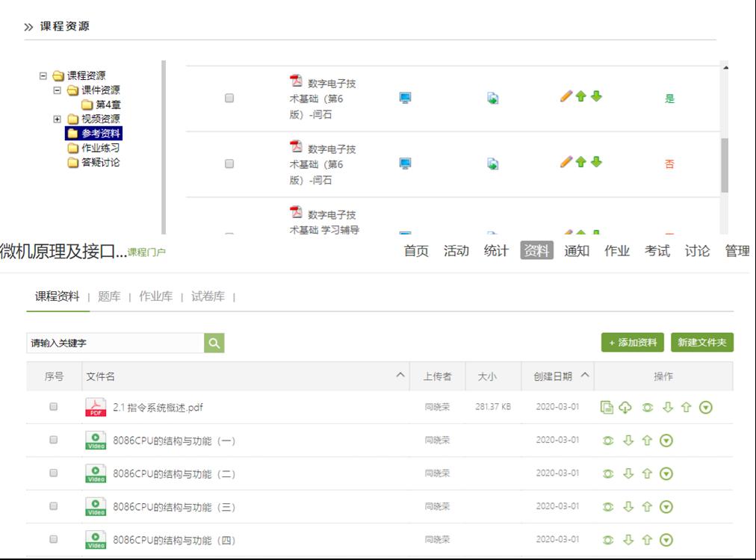Switch to the 题库 tab
The width and height of the screenshot is (756, 560).
click(x=109, y=296)
